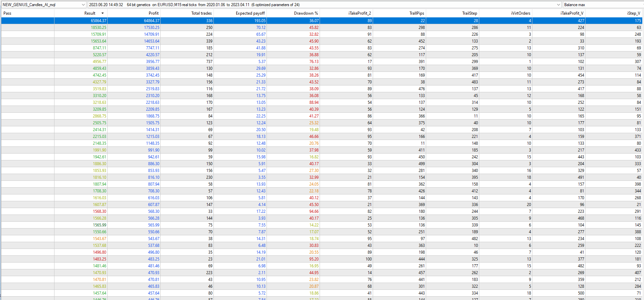This screenshot has height=300, width=644.
Task: Click result value 1496.80
Action: pos(99,252)
